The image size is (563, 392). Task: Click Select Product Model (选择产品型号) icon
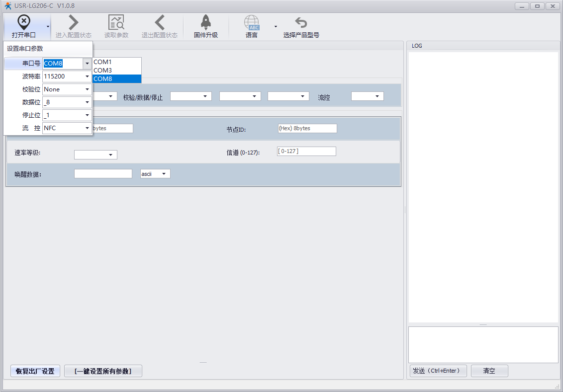pyautogui.click(x=301, y=23)
